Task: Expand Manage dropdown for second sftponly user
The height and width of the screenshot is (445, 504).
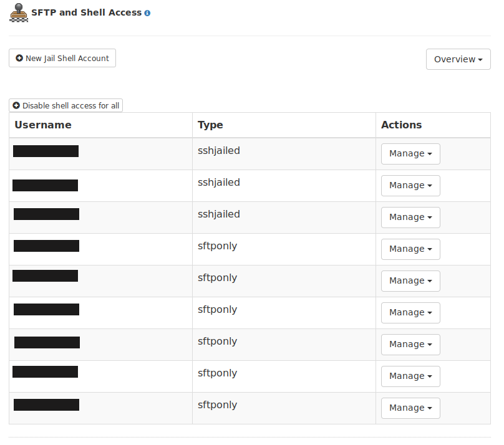Action: coord(410,281)
